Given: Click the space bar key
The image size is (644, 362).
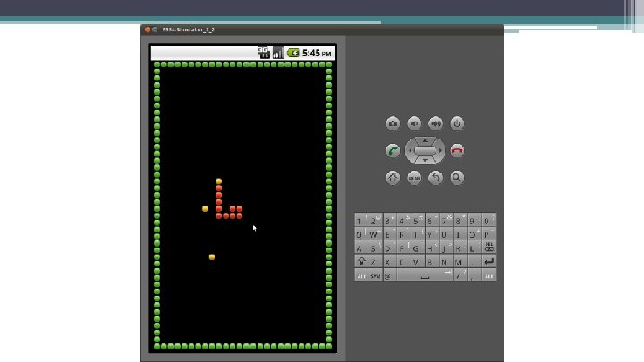Looking at the screenshot, I should [x=425, y=275].
